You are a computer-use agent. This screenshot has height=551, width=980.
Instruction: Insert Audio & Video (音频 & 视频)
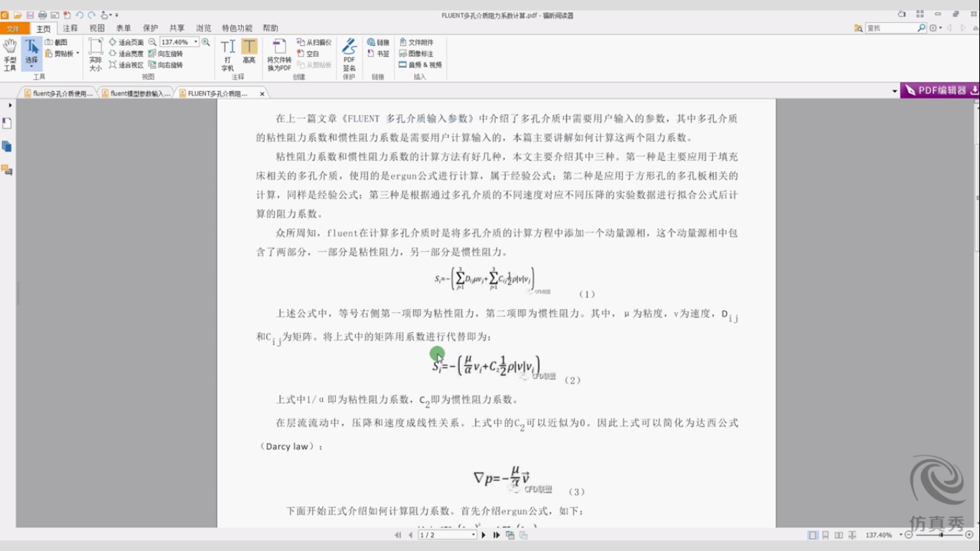420,65
